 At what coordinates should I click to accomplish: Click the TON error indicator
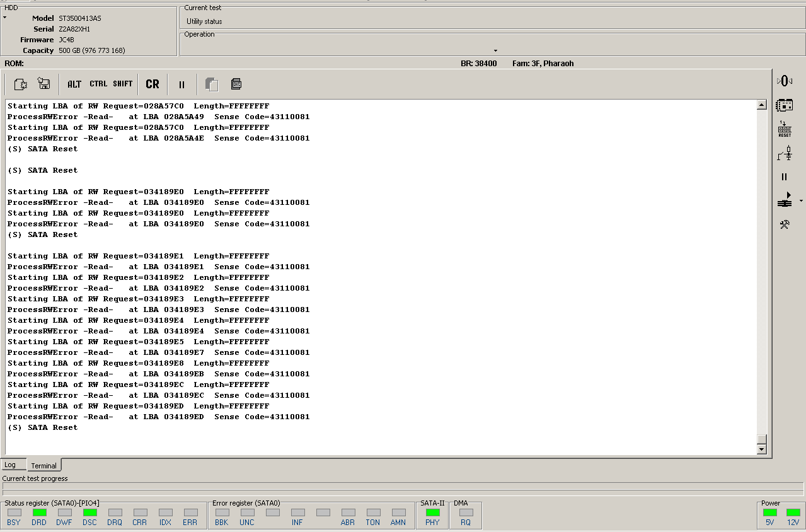pos(373,513)
